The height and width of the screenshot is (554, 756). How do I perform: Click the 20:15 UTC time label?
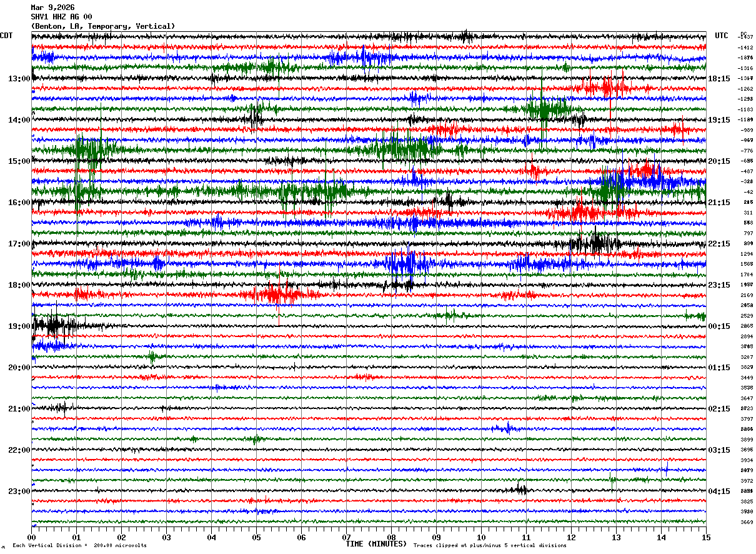pos(719,161)
